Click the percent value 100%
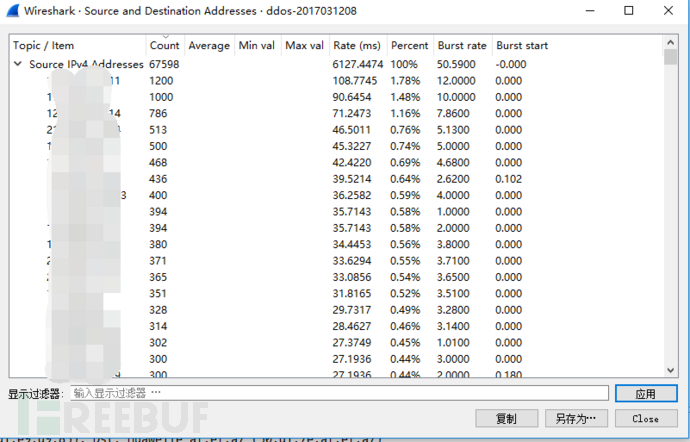690x442 pixels. [x=404, y=64]
